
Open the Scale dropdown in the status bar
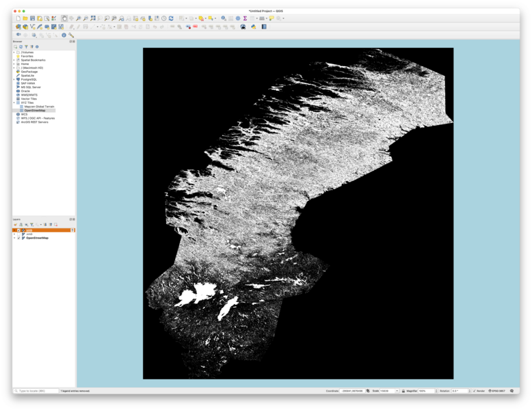coord(397,391)
